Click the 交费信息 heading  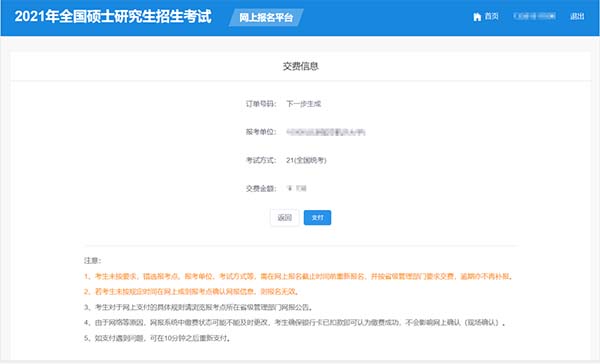click(300, 66)
